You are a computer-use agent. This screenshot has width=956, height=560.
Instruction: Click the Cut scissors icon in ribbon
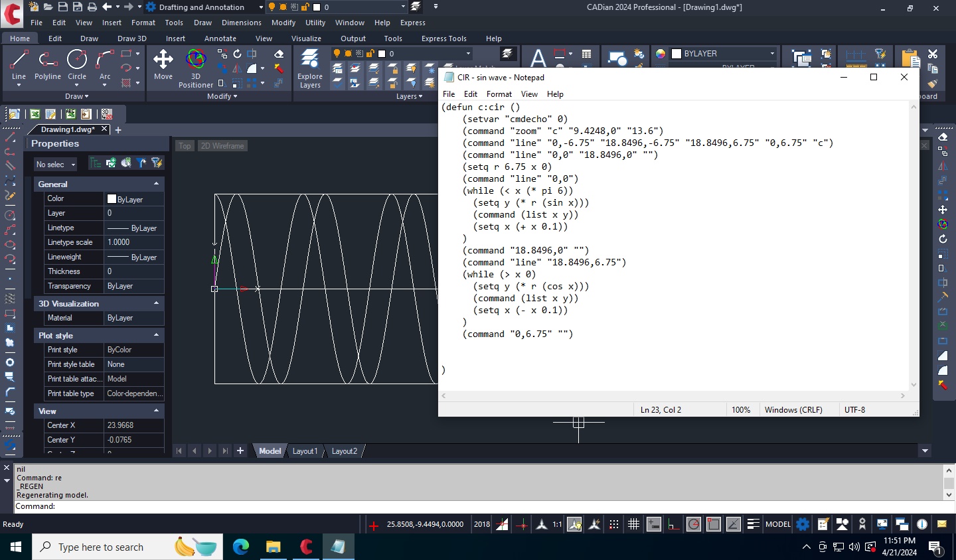[933, 54]
